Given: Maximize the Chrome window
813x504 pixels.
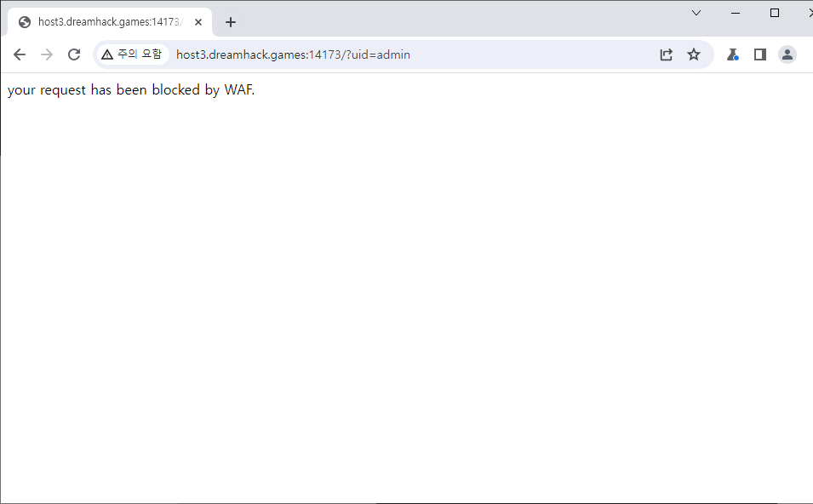Looking at the screenshot, I should 775,13.
